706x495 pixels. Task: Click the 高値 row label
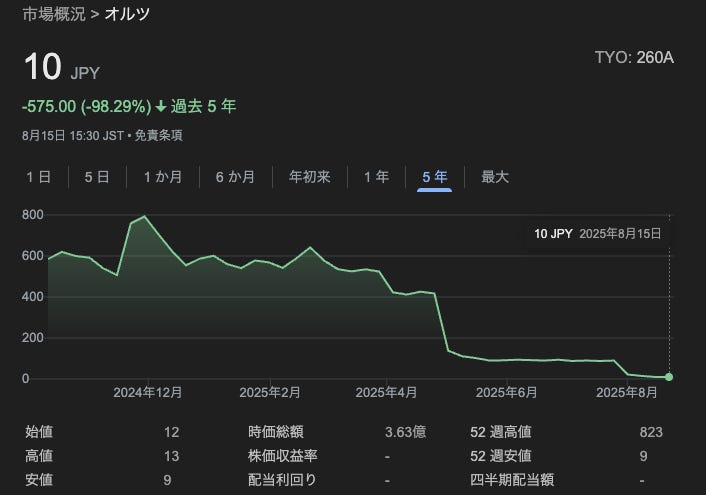click(39, 456)
